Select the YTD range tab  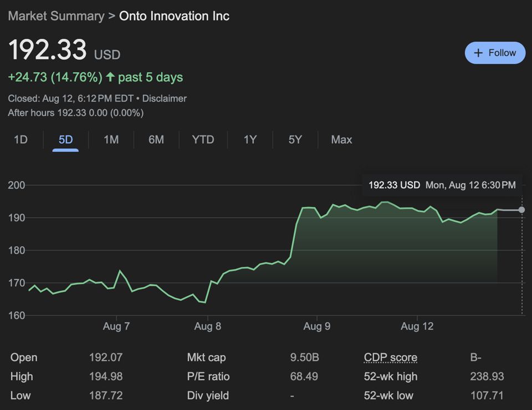(x=203, y=140)
